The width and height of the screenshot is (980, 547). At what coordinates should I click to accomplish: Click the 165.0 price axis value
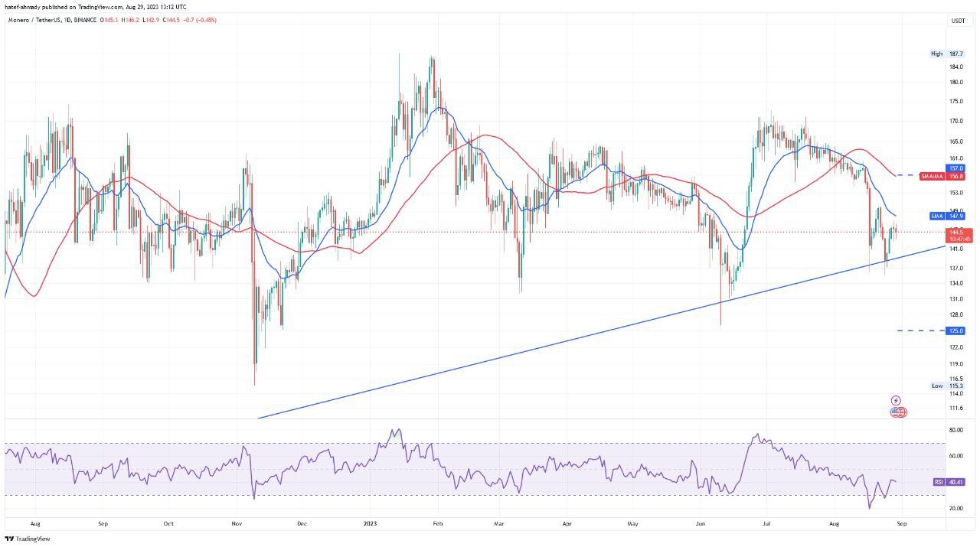coord(956,142)
